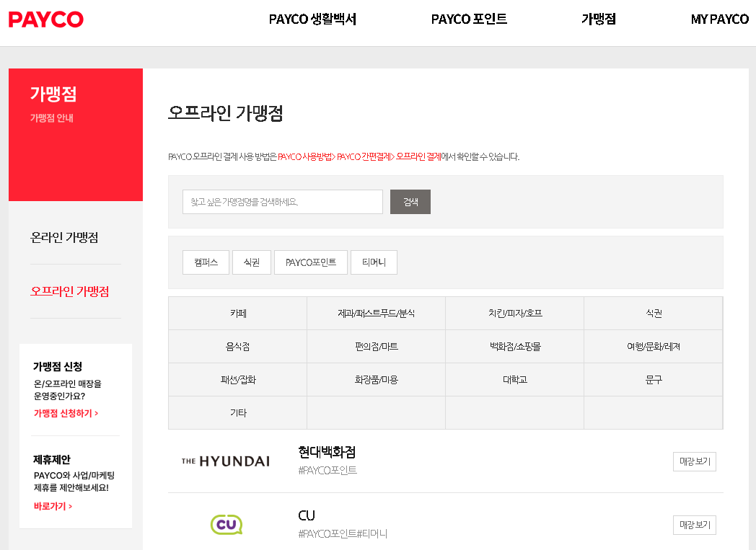Open PAYCO 포인트 menu
Image resolution: width=756 pixels, height=550 pixels.
click(x=469, y=19)
